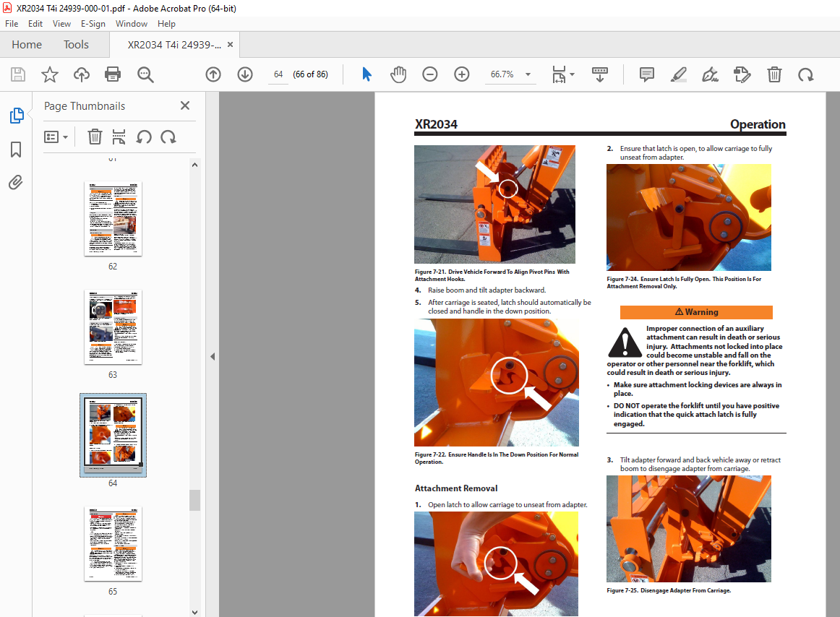This screenshot has height=617, width=840.
Task: Switch to the Home tab
Action: coord(27,45)
